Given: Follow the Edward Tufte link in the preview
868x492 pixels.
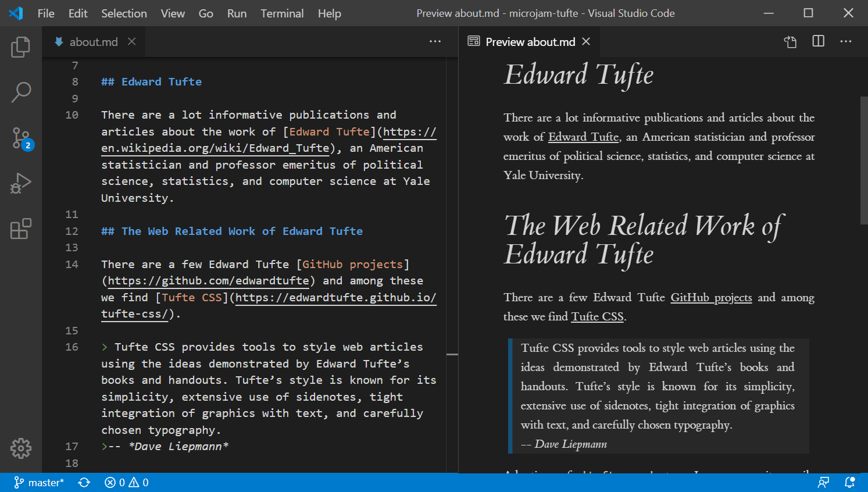Looking at the screenshot, I should (x=583, y=137).
